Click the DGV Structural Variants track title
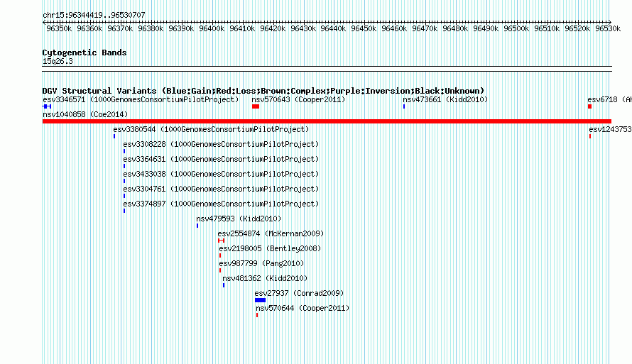This screenshot has width=632, height=364. click(x=263, y=91)
